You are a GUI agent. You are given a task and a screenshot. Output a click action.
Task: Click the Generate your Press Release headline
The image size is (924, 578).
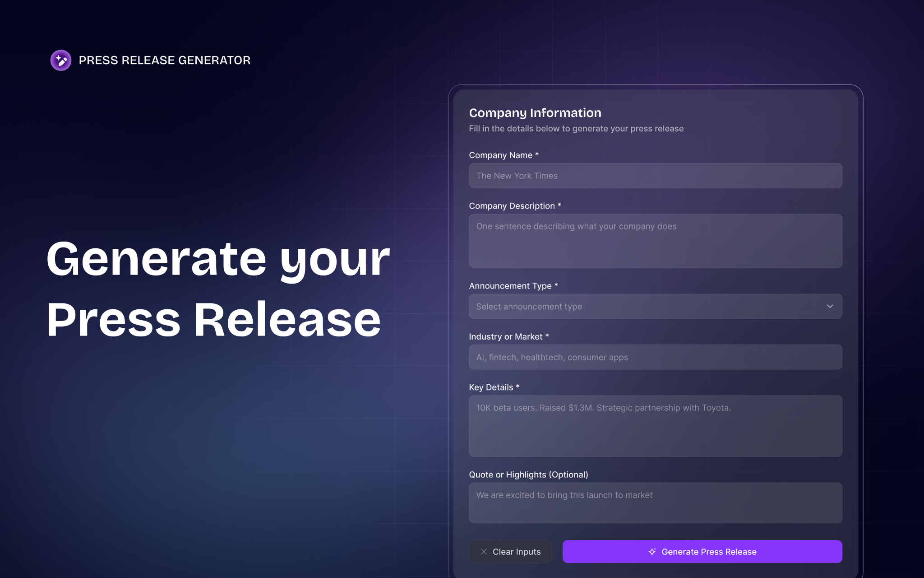[217, 289]
